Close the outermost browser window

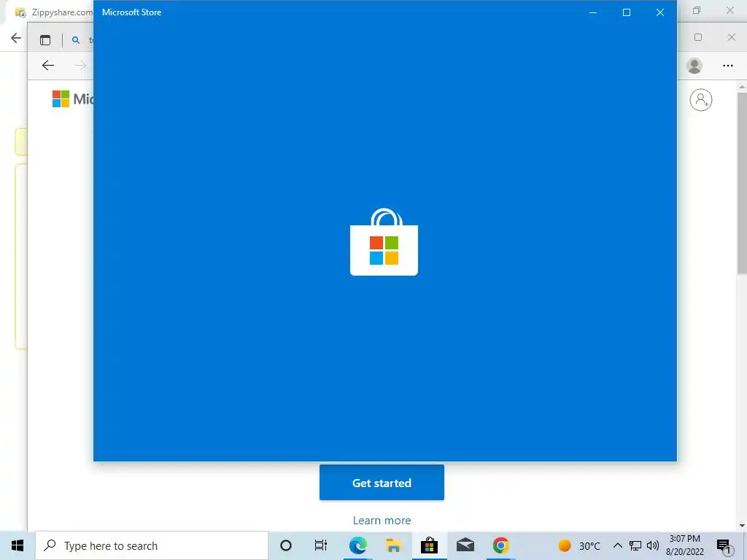tap(729, 10)
